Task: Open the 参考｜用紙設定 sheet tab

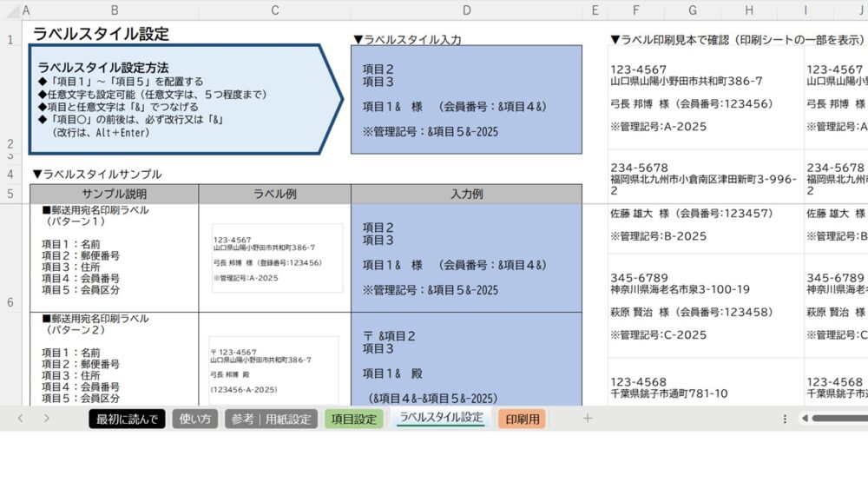Action: coord(270,420)
